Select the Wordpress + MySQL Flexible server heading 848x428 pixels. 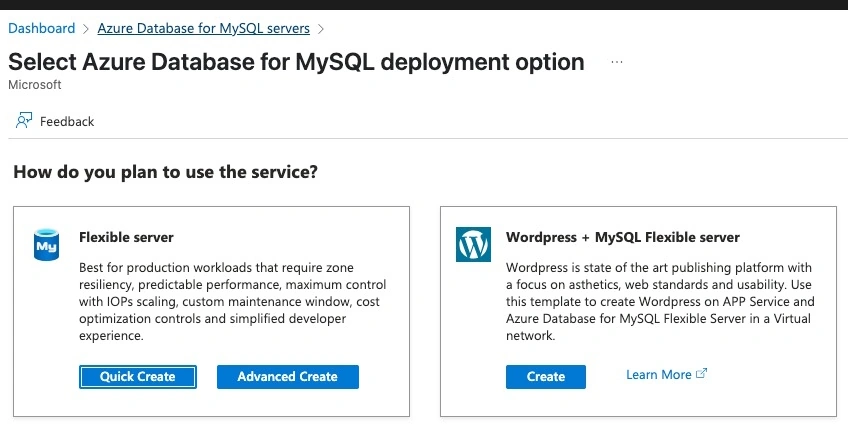[623, 237]
